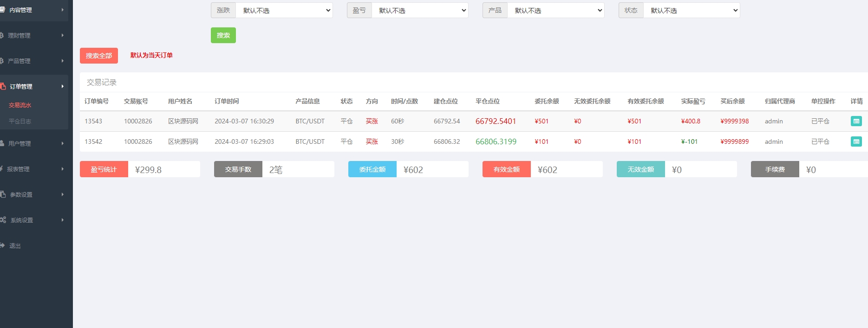Click balance ¥9999899

click(x=735, y=141)
